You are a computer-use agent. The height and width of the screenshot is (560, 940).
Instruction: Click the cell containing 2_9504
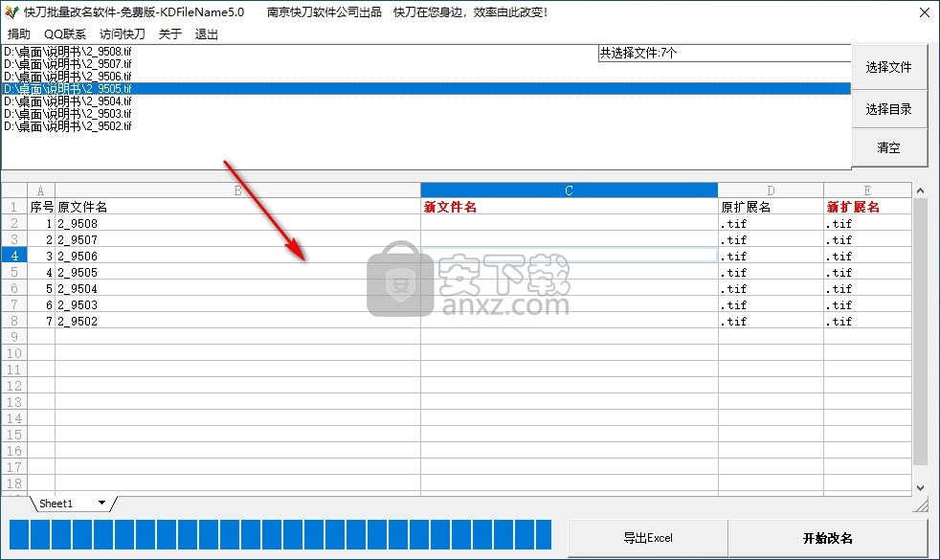click(x=237, y=288)
